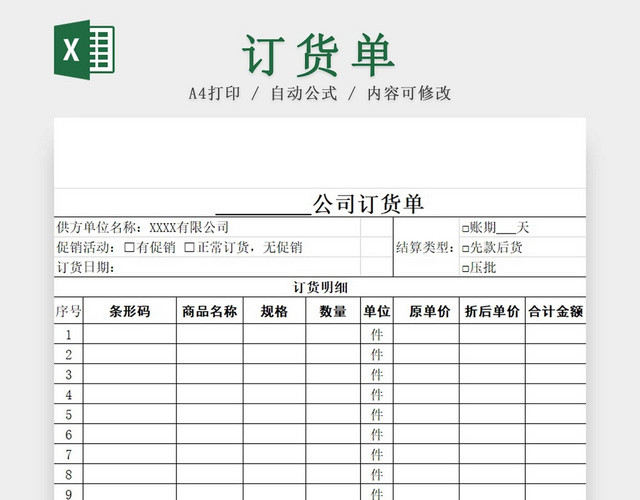Click the 供方单位名称：XXXX有限公司 cell
640x500 pixels.
coord(207,227)
